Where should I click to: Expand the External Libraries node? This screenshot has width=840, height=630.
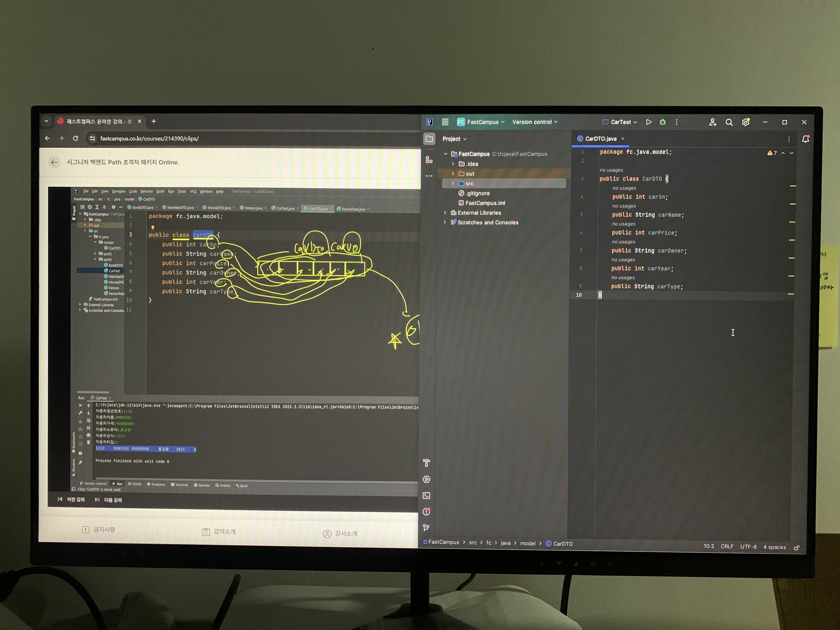coord(445,213)
